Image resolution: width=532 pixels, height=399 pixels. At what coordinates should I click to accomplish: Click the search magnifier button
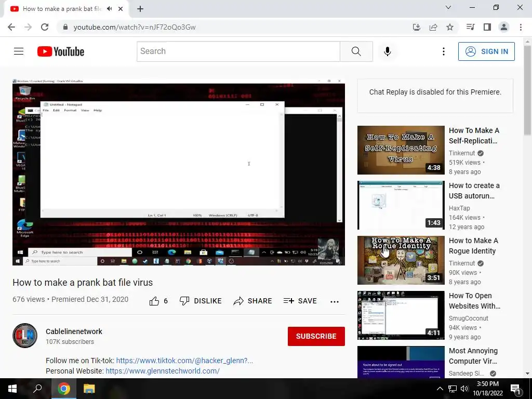tap(356, 51)
